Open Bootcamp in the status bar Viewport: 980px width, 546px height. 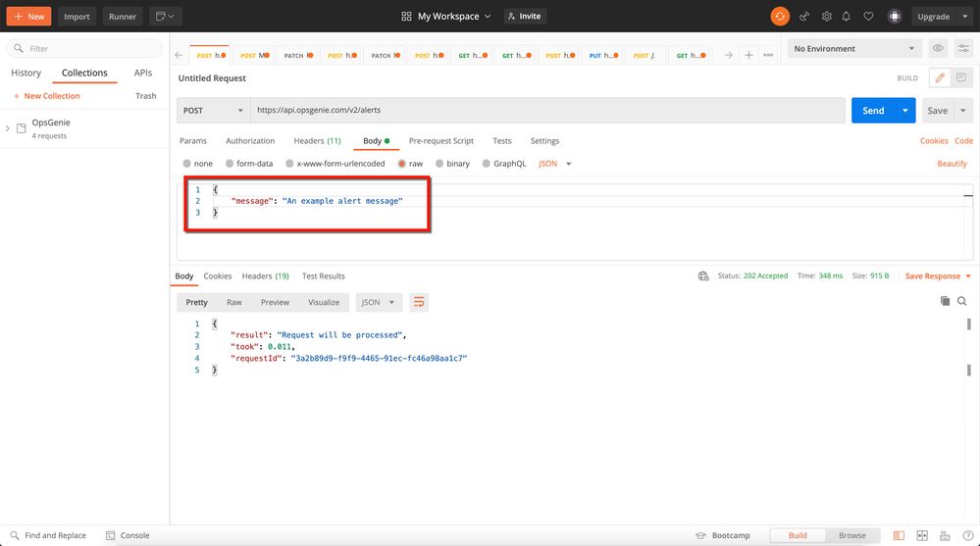coord(723,535)
